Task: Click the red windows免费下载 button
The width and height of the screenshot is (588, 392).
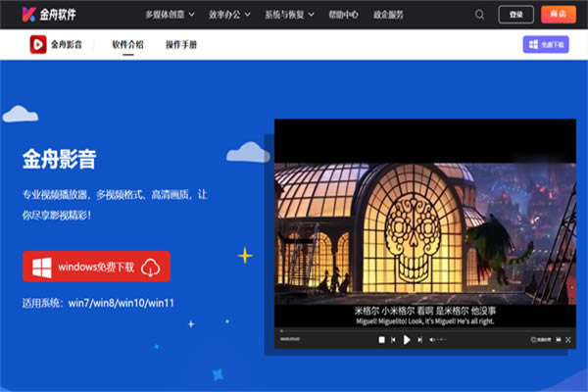Action: [96, 267]
